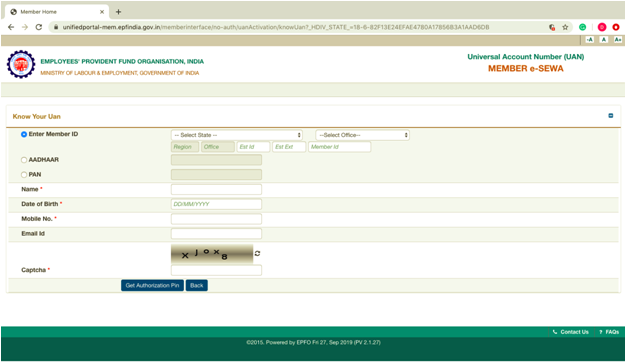This screenshot has height=362, width=625.
Task: Click the Office code input field
Action: (x=218, y=147)
